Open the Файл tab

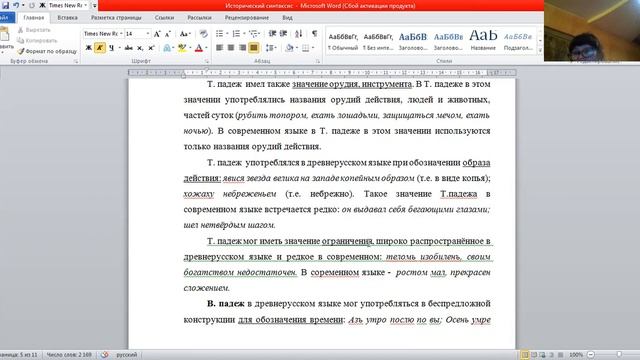click(6, 18)
